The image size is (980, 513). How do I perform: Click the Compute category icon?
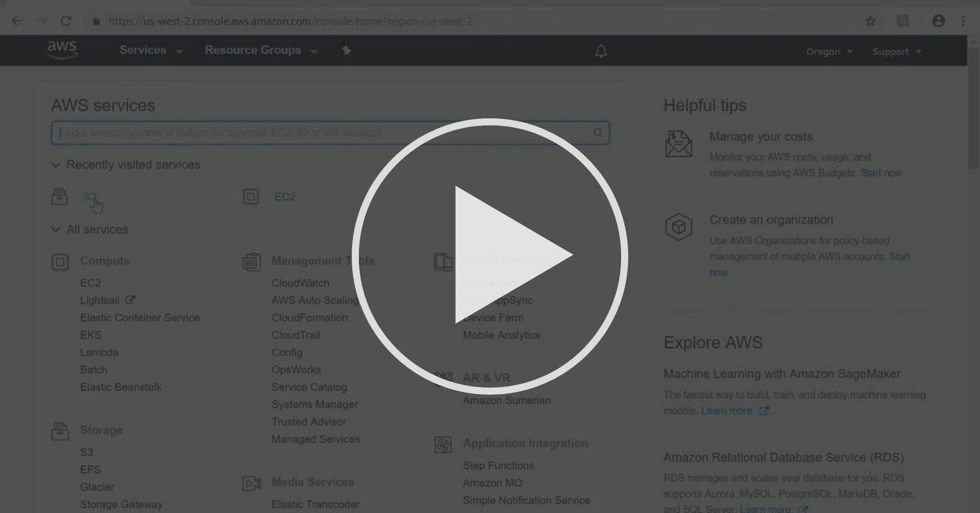click(60, 261)
